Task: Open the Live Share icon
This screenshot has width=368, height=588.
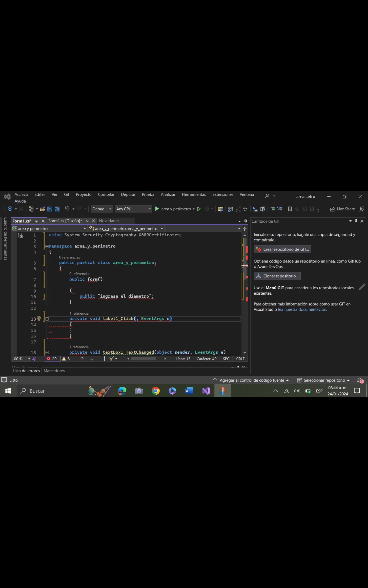Action: tap(342, 209)
